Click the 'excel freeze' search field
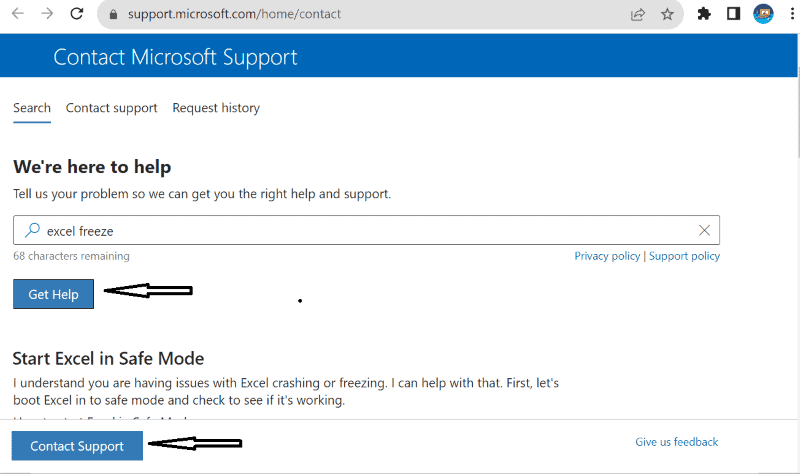800x474 pixels. pyautogui.click(x=366, y=230)
